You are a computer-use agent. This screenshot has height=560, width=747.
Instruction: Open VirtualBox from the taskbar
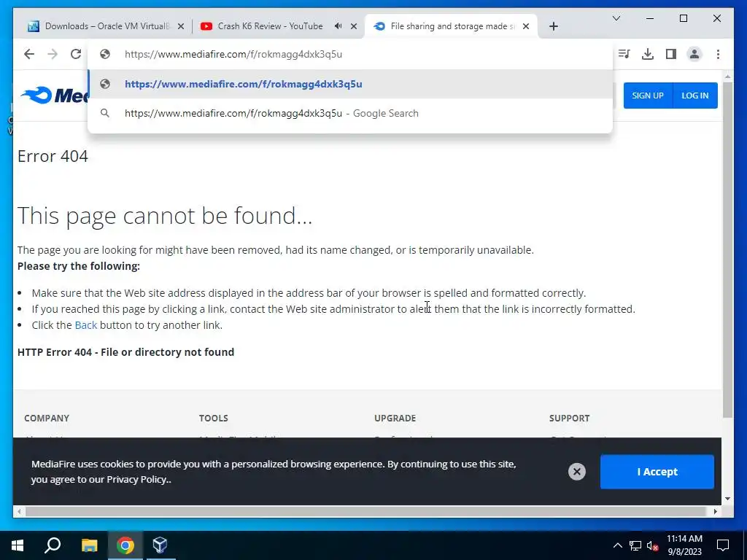click(x=160, y=545)
